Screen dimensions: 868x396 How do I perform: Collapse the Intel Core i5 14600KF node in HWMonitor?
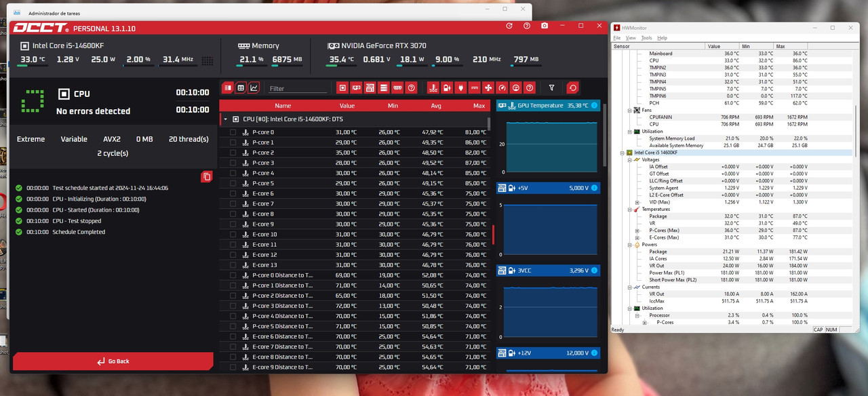point(623,153)
